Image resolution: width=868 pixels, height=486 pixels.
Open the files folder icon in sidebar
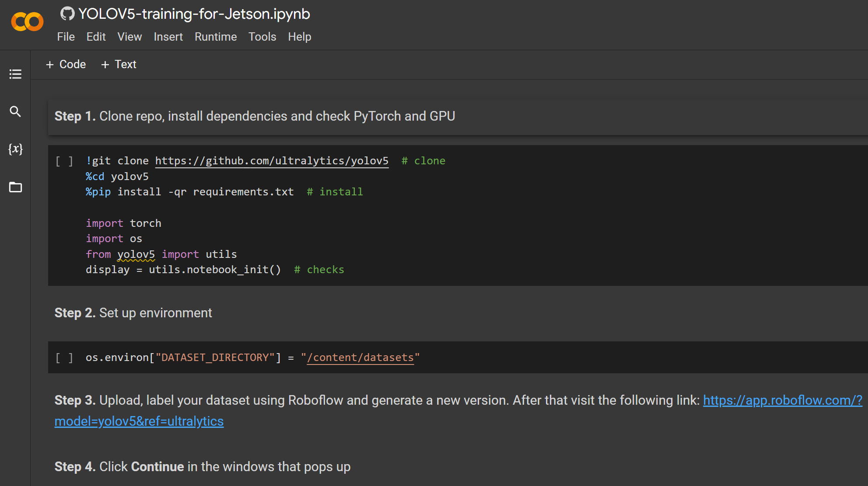click(x=15, y=187)
